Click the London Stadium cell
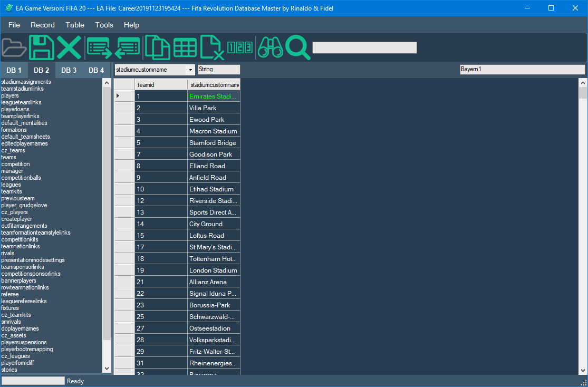 [214, 270]
